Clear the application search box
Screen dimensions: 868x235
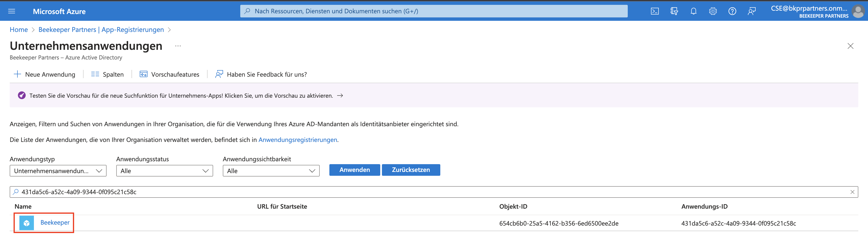[x=852, y=192]
